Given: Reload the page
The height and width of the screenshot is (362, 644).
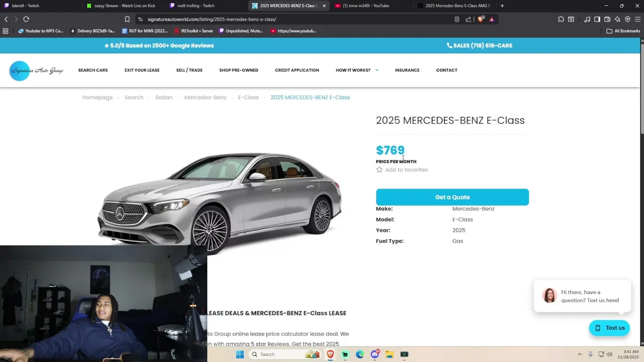Looking at the screenshot, I should point(26,19).
